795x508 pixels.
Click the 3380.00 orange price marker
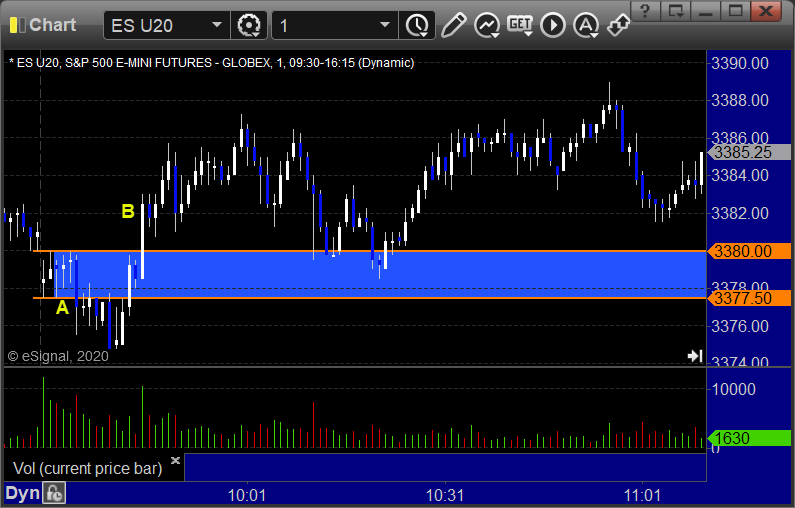tap(749, 251)
